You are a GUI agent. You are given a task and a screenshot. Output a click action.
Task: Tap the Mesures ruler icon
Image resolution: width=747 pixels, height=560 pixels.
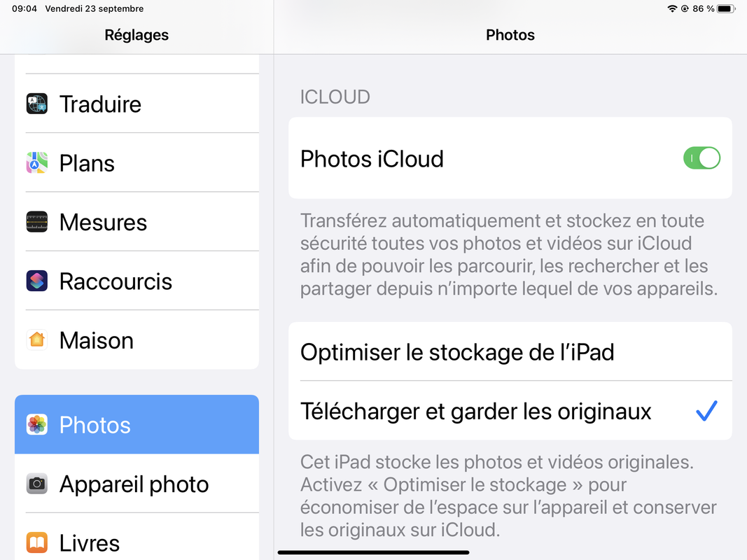[x=37, y=222]
